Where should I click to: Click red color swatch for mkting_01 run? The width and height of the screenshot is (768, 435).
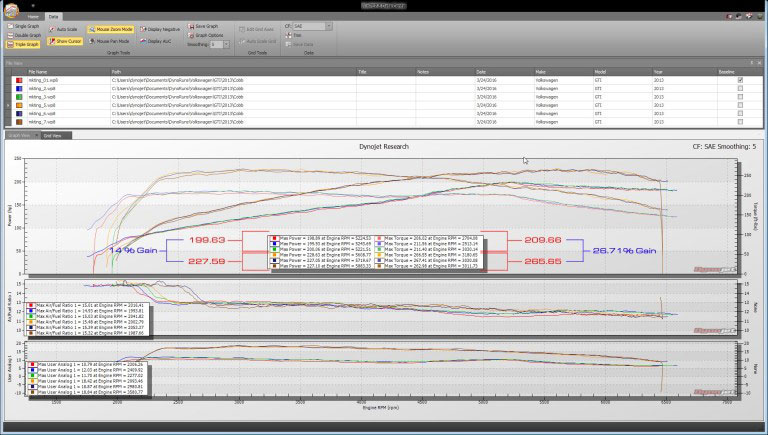click(x=19, y=80)
